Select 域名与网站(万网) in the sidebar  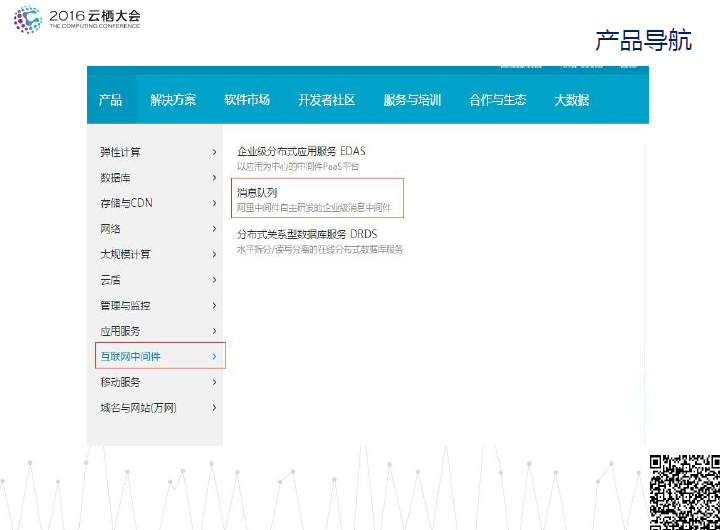pos(138,408)
